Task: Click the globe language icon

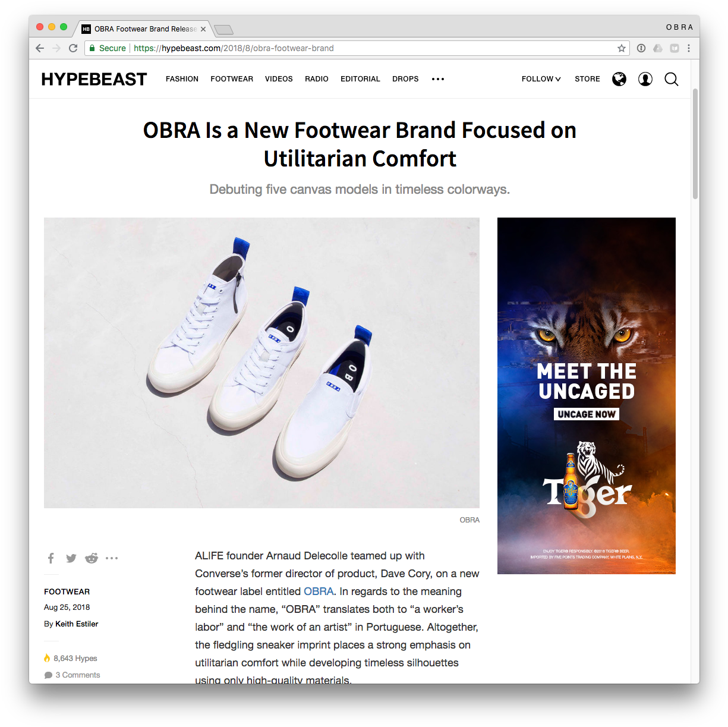Action: [619, 79]
